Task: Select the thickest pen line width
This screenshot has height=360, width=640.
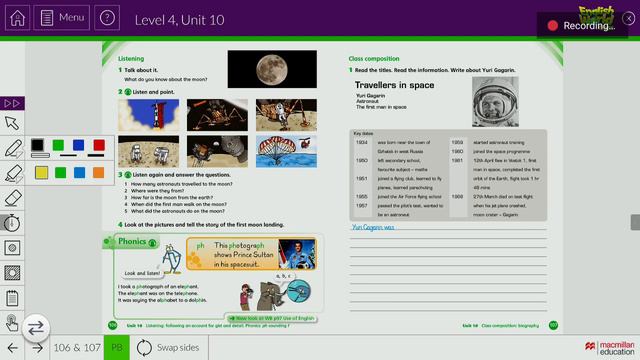Action: (96, 156)
